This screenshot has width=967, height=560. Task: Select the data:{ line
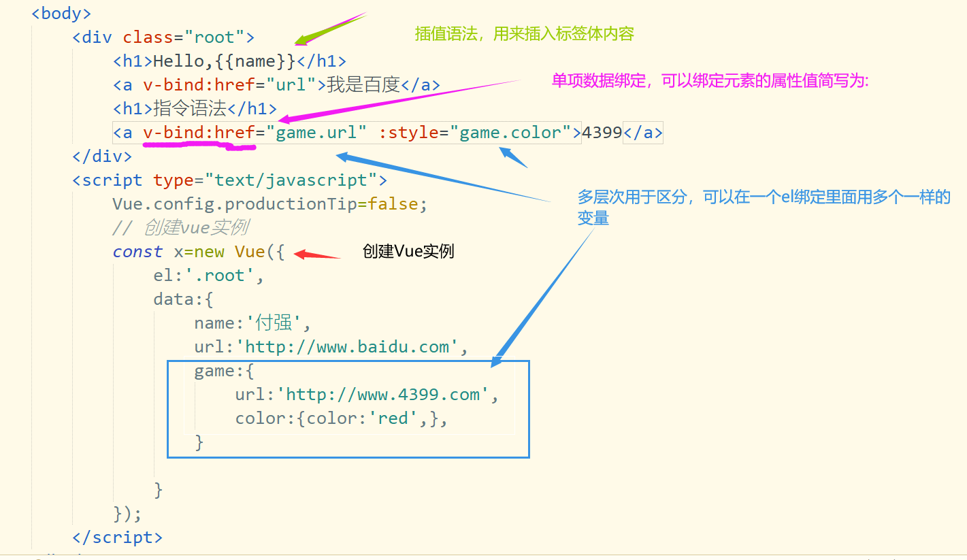[184, 299]
